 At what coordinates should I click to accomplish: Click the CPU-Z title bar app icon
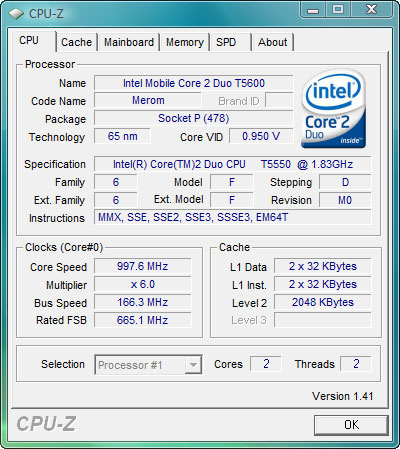pos(16,14)
